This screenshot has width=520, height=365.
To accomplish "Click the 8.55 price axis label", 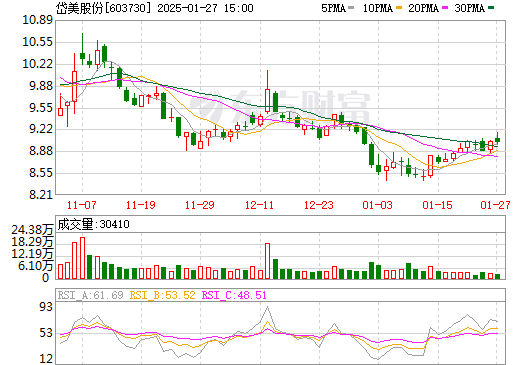I will (x=41, y=173).
